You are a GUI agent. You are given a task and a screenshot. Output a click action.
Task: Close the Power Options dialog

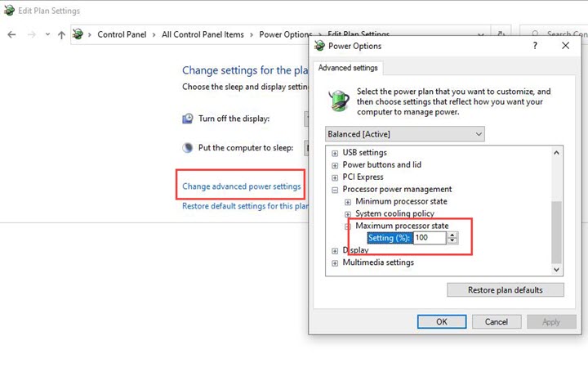(565, 46)
